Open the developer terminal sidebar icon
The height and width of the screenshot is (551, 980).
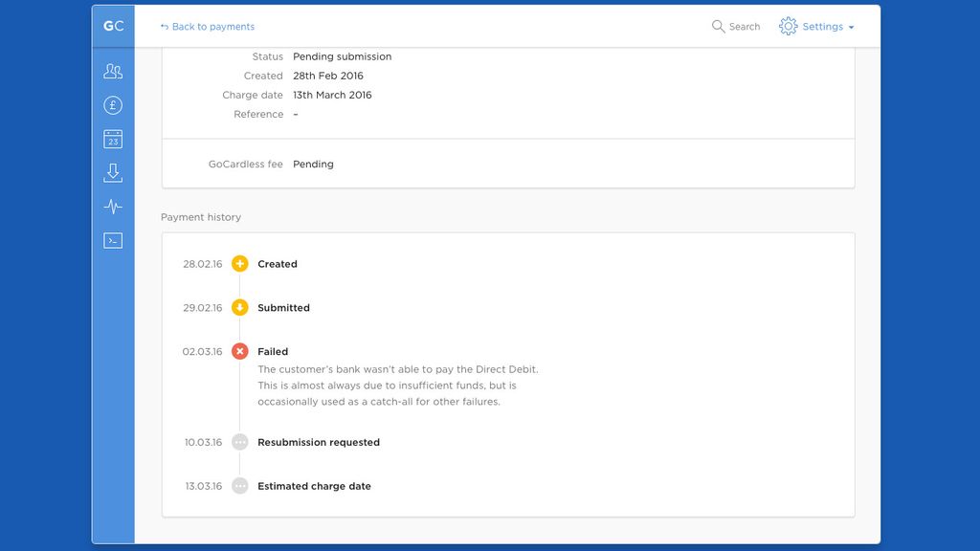[x=113, y=241]
